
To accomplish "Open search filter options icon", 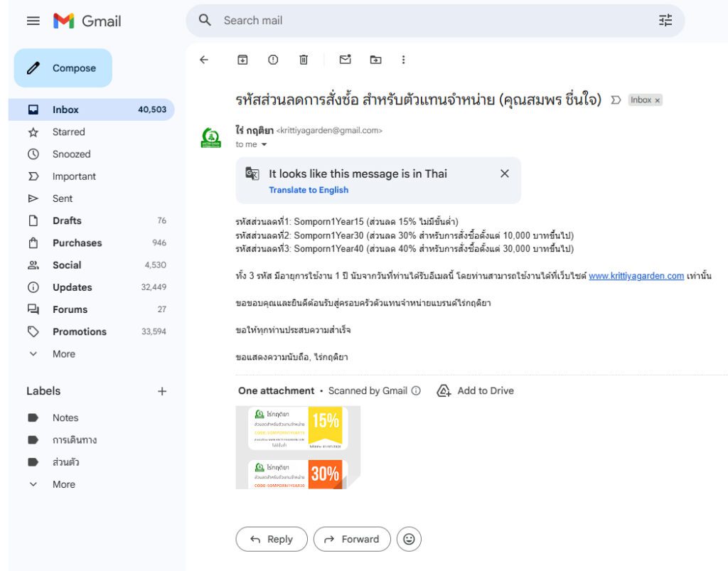I will [665, 21].
